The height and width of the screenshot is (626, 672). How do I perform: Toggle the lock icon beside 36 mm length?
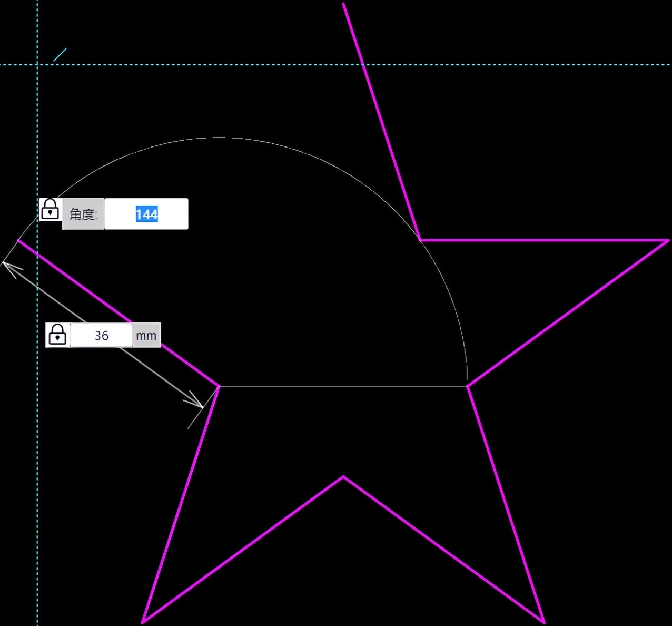click(x=57, y=335)
